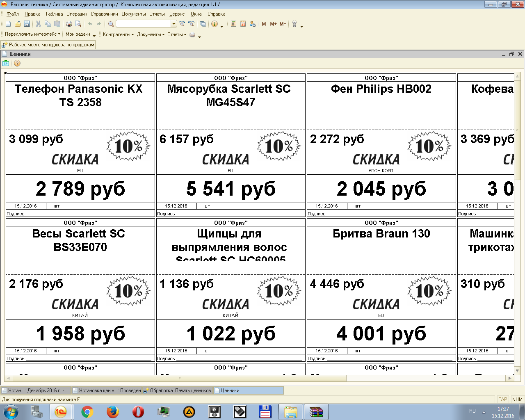
Task: Click the Print icon in the main toolbar
Action: pos(69,24)
